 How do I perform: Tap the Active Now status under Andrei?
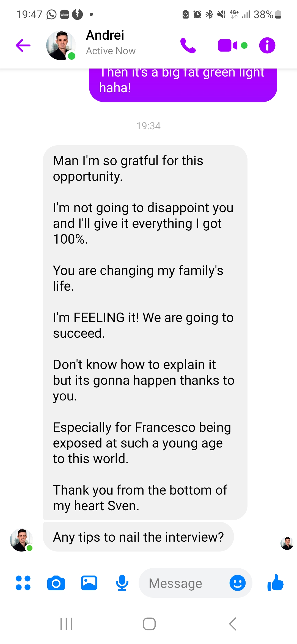tap(111, 51)
